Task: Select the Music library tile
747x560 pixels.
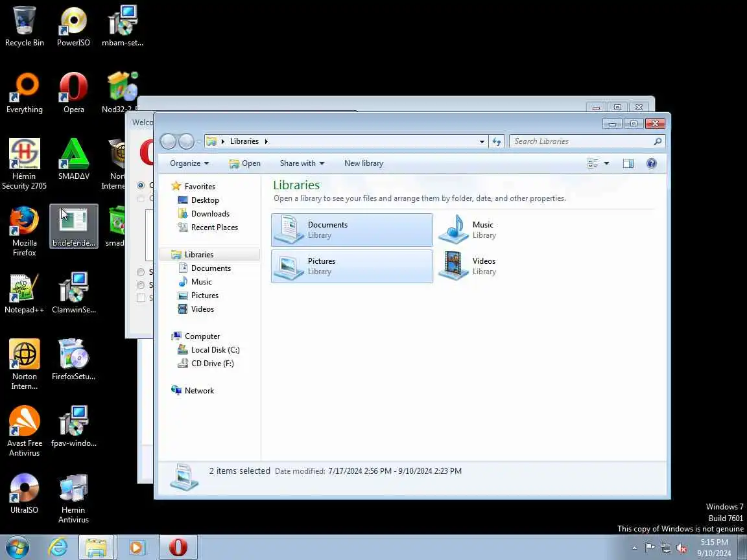Action: click(516, 230)
